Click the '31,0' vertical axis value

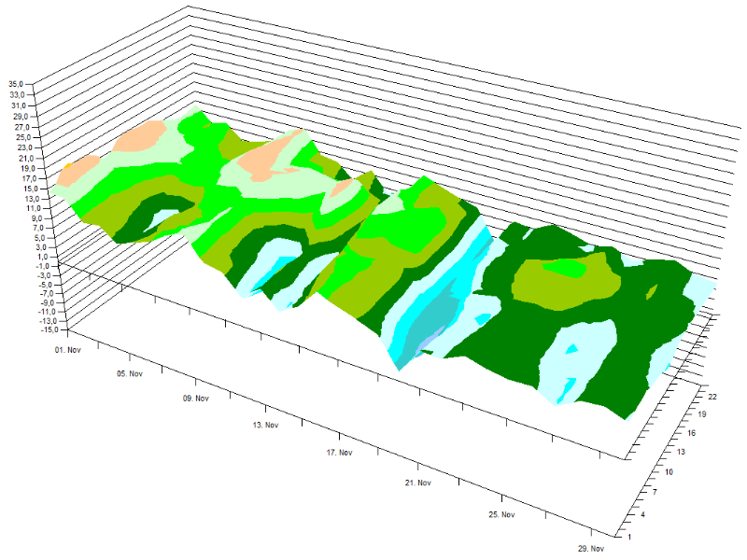pos(19,105)
